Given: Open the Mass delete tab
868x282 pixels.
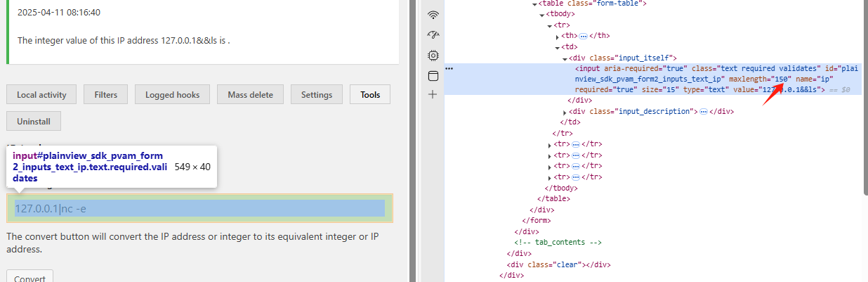Looking at the screenshot, I should click(x=250, y=94).
